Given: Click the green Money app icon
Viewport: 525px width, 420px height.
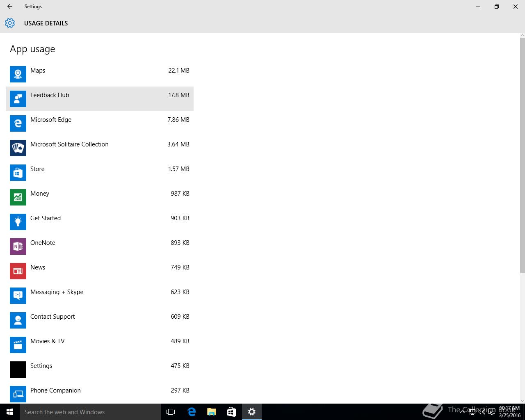Looking at the screenshot, I should point(18,197).
